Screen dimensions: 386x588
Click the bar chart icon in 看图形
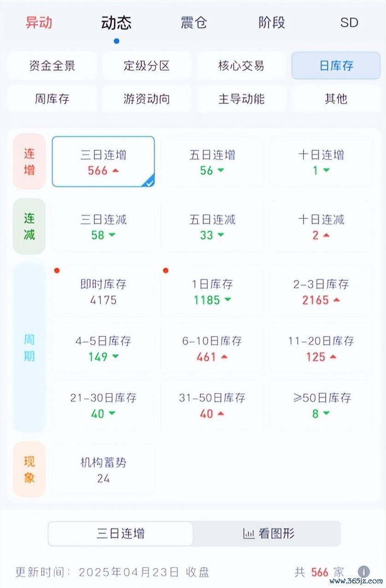coord(249,534)
